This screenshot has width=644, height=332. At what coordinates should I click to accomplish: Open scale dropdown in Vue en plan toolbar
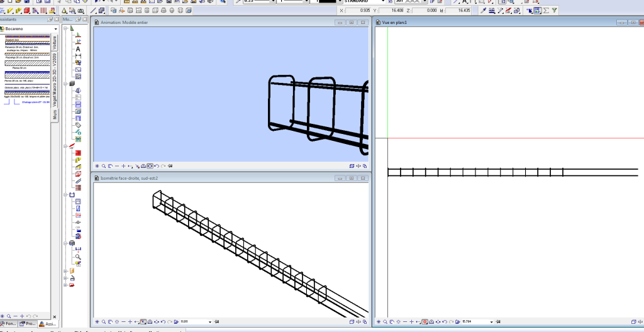[x=492, y=322]
